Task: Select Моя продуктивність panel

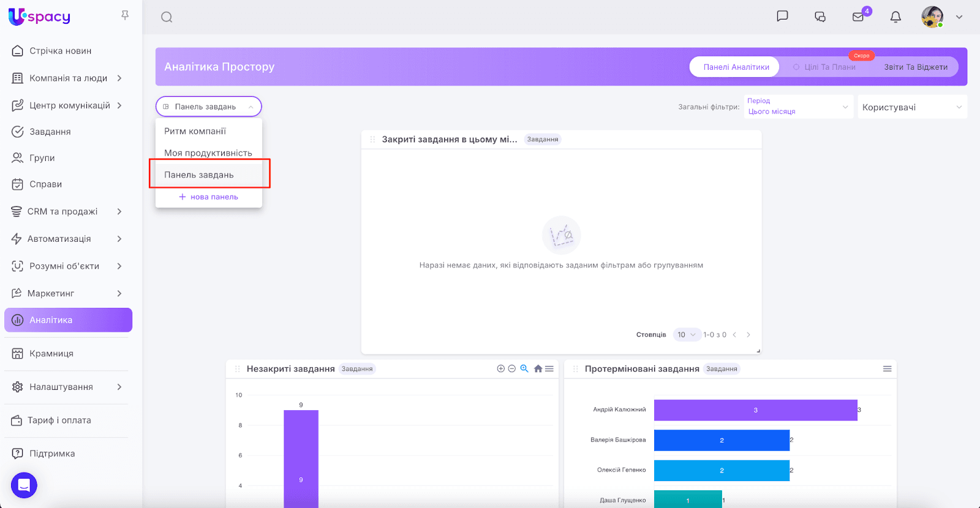Action: [x=208, y=153]
